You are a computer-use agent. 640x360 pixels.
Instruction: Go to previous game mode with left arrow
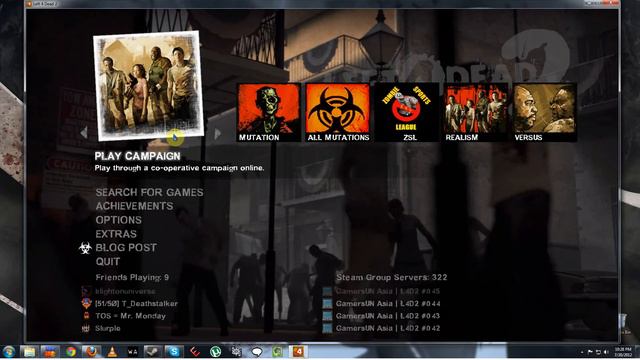(84, 133)
